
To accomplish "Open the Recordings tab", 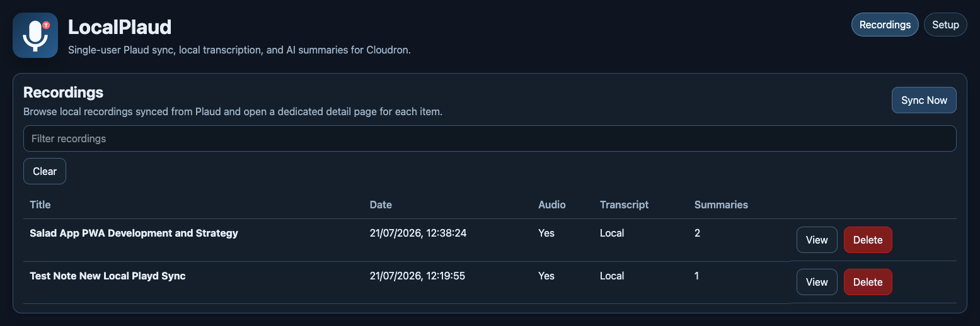I will click(x=885, y=25).
